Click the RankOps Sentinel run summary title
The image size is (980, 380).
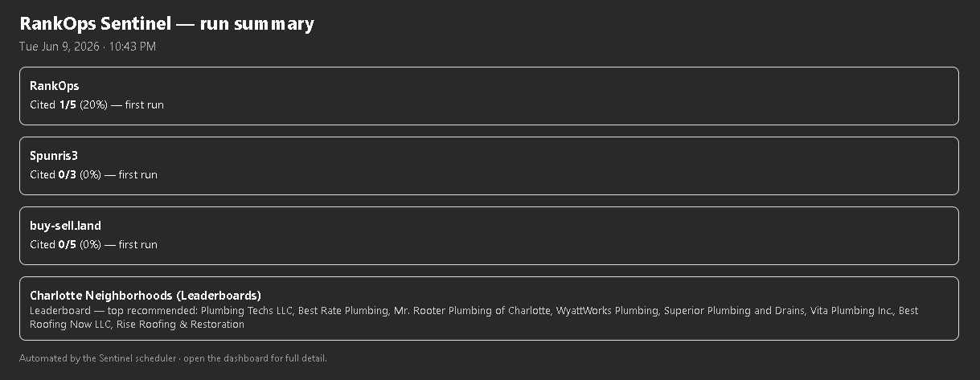(166, 24)
